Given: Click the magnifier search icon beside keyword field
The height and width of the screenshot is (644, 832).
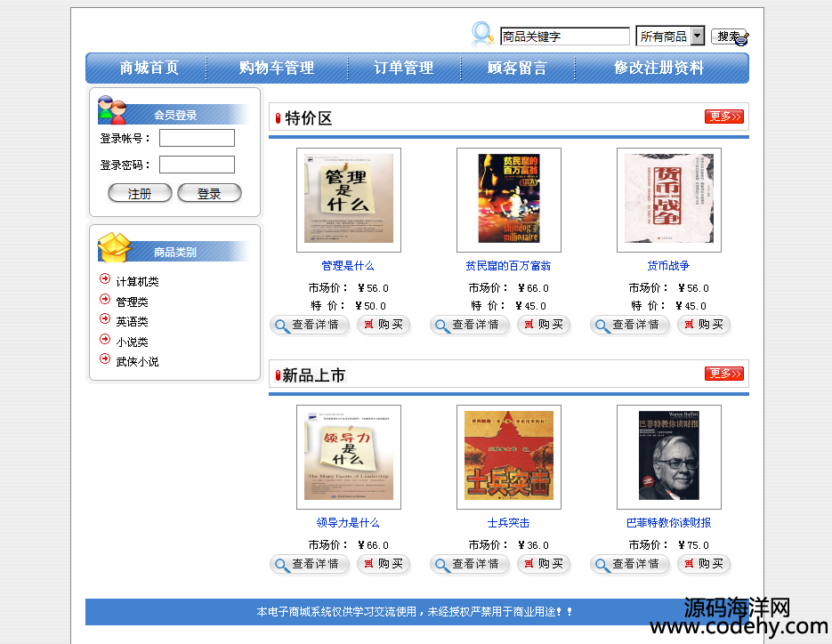Looking at the screenshot, I should 482,35.
